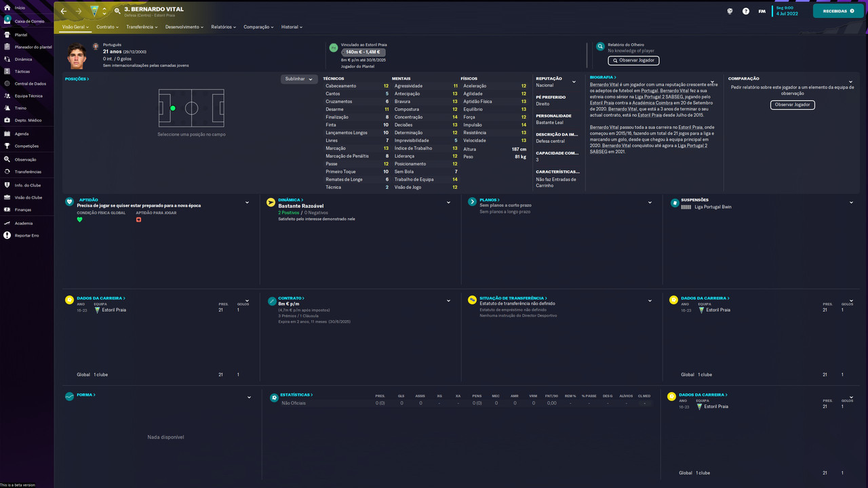The width and height of the screenshot is (868, 488).
Task: Click the Relatório do Olheiro magnifier icon
Action: (x=600, y=47)
